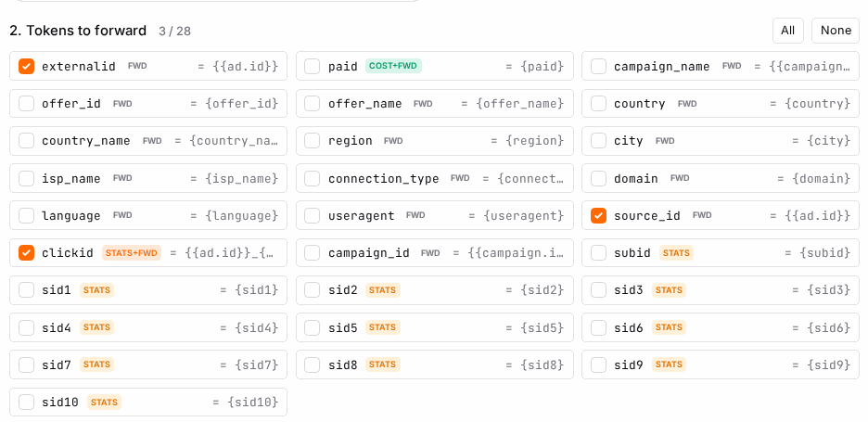This screenshot has width=868, height=422.
Task: Select the sid6 checkbox
Action: (x=598, y=327)
